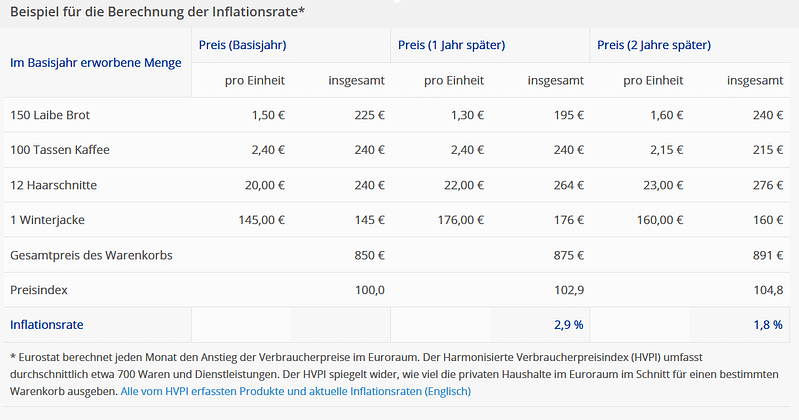Select the 1,8 % inflation rate cell
Screen dimensions: 799x420
[x=768, y=325]
